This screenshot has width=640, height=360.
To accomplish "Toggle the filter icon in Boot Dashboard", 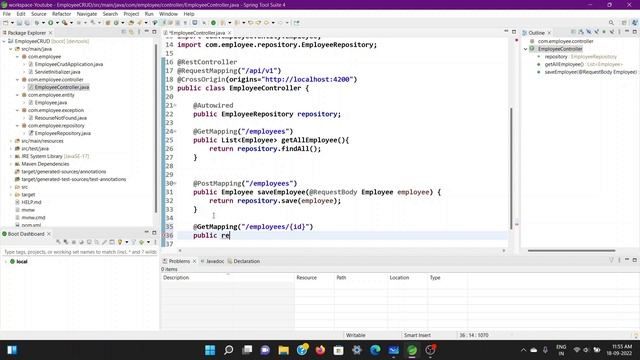I will pyautogui.click(x=133, y=242).
